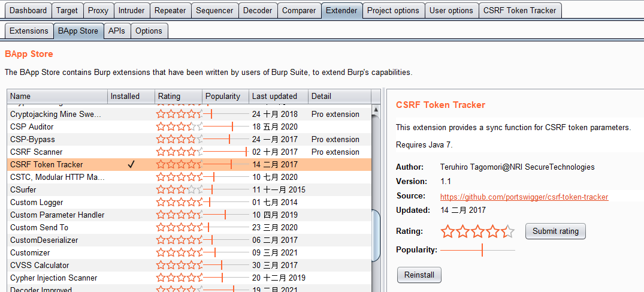Image resolution: width=644 pixels, height=292 pixels.
Task: Sort by the Detail column header
Action: [339, 97]
